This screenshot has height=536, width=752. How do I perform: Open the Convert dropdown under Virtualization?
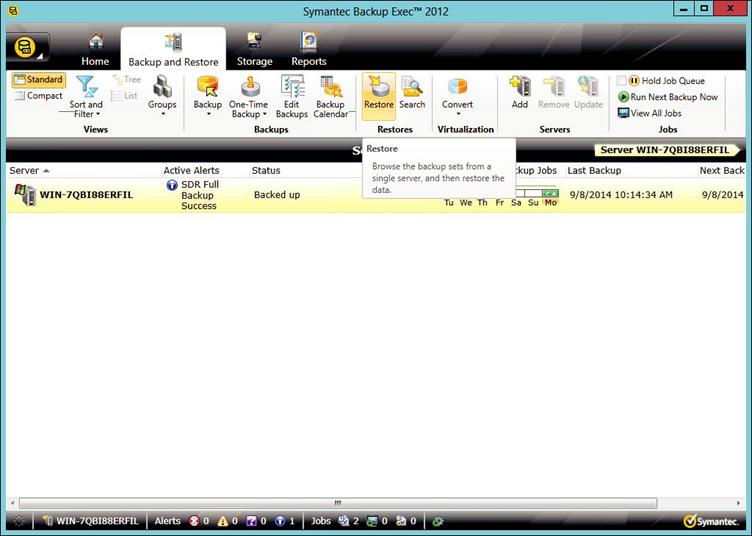click(458, 96)
